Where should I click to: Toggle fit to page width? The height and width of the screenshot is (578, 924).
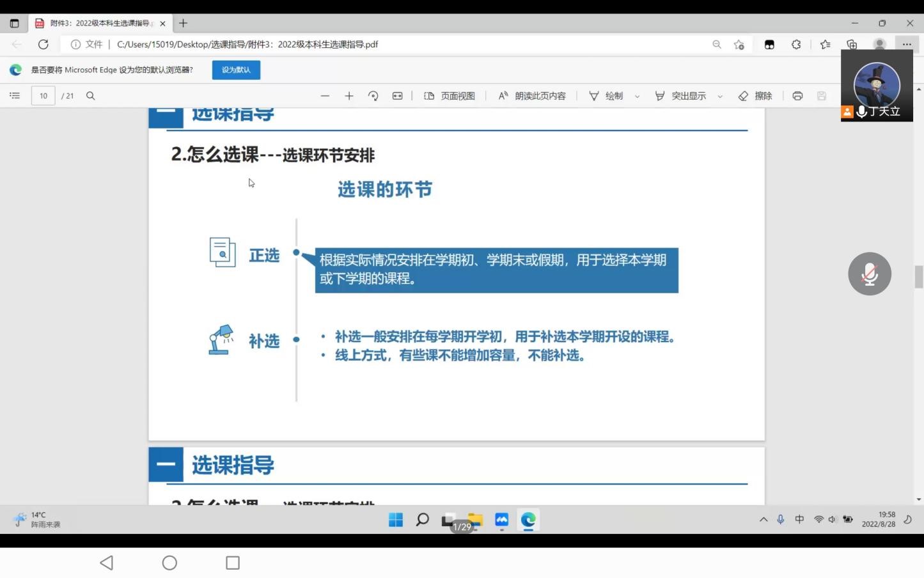(x=398, y=96)
